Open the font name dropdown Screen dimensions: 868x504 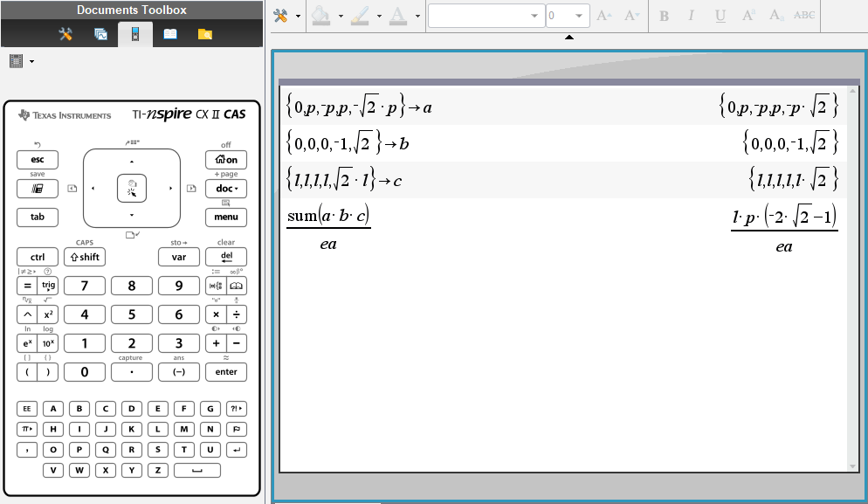(486, 16)
